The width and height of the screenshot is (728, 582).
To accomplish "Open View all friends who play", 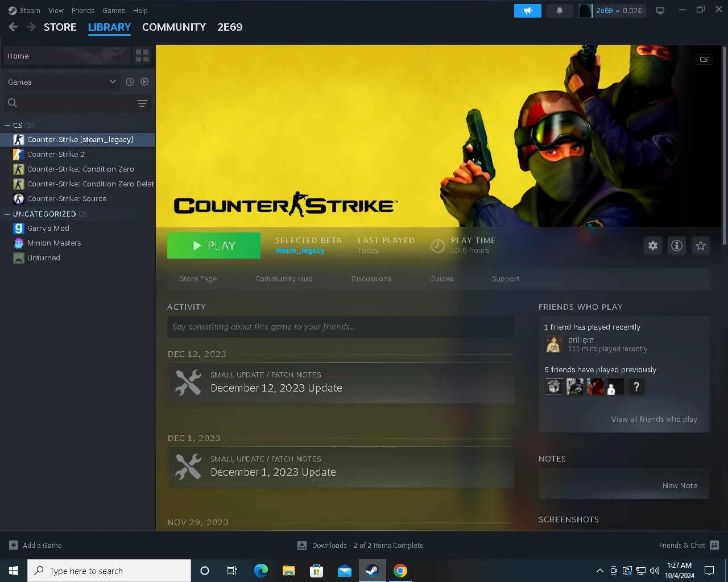I will [654, 419].
